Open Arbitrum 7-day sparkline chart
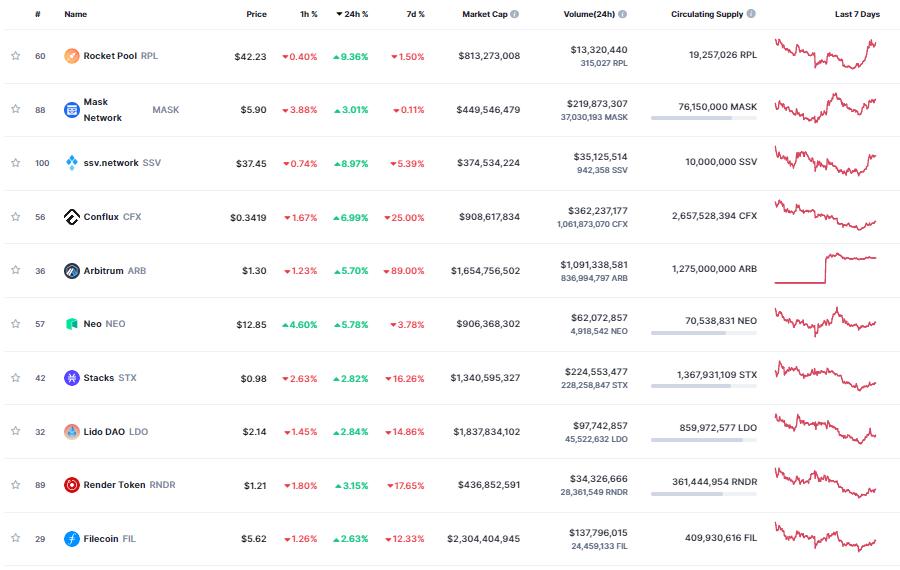 (x=825, y=268)
